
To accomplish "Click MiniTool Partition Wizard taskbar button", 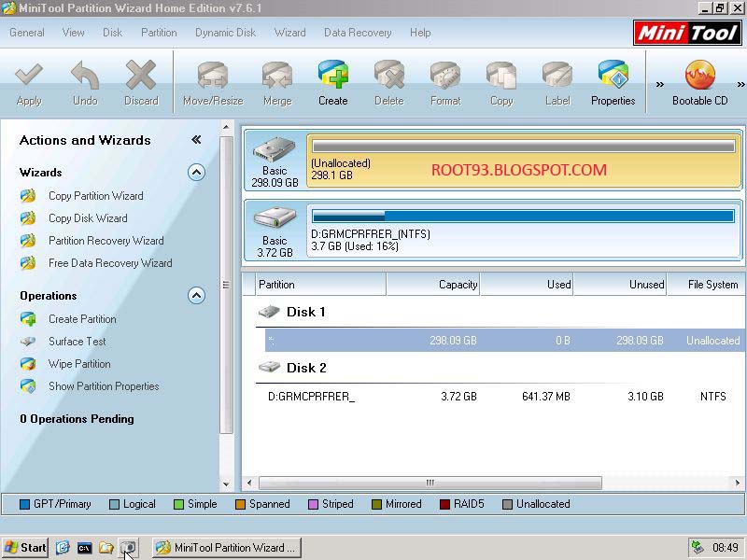I will point(227,548).
